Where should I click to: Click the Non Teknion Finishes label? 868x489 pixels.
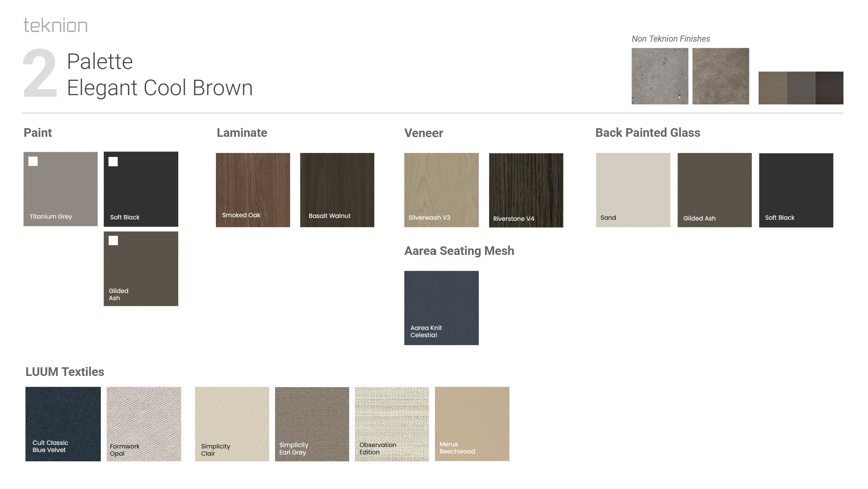671,39
